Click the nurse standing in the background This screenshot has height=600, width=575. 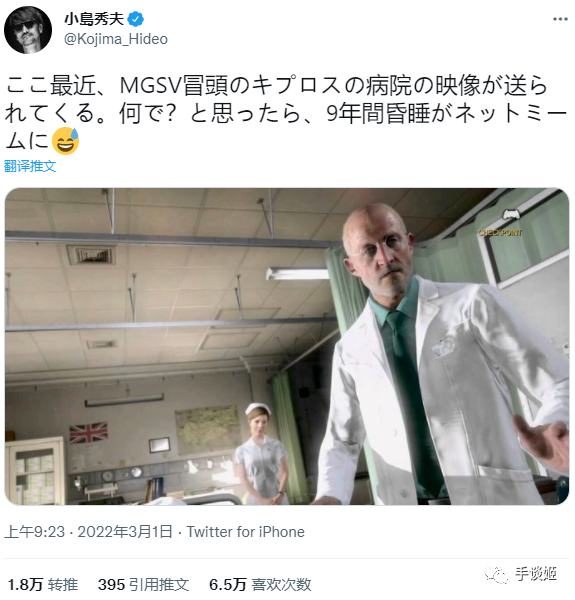[x=261, y=454]
